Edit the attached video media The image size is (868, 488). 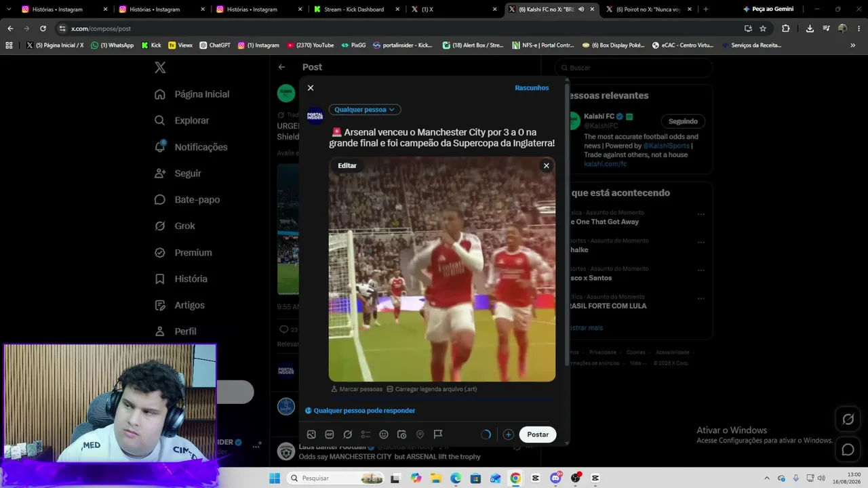click(347, 165)
